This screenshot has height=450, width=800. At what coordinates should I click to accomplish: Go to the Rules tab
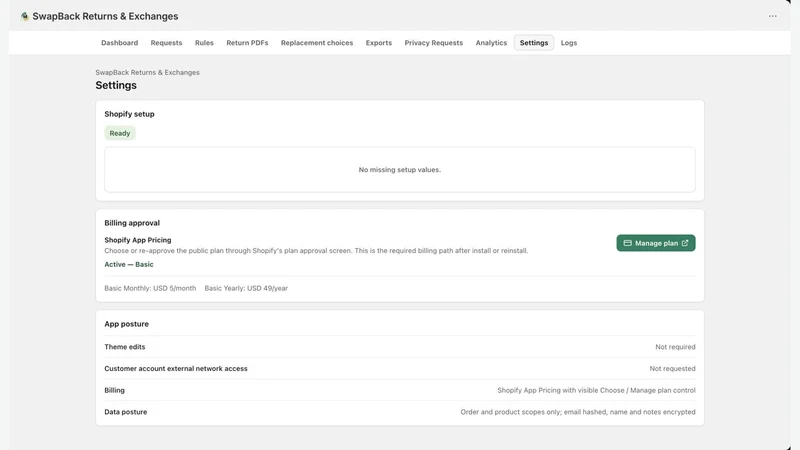click(204, 43)
